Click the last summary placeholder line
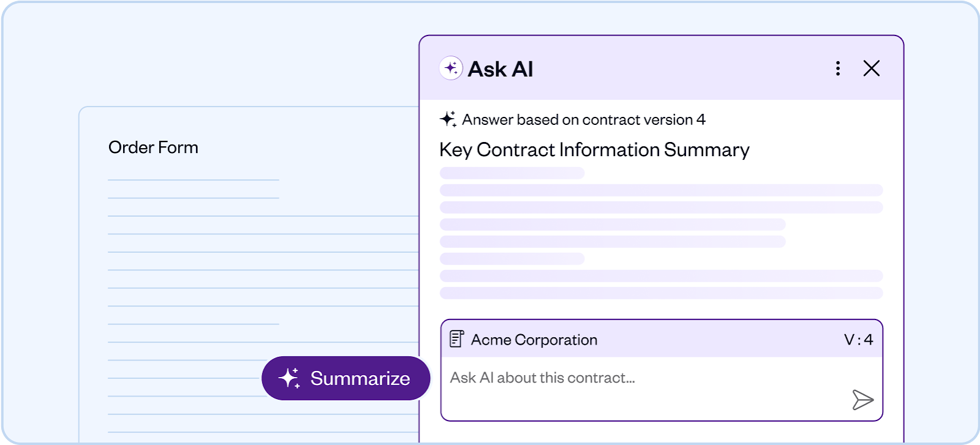Screen dimensions: 980x445 coord(661,293)
